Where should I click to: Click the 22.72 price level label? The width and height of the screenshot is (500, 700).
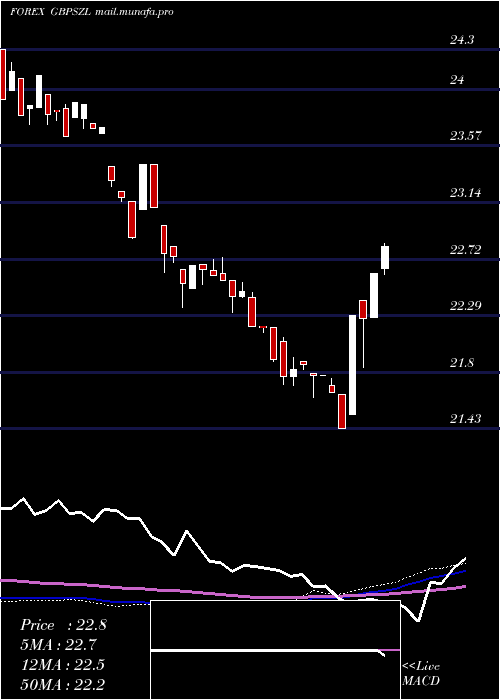[x=466, y=250]
